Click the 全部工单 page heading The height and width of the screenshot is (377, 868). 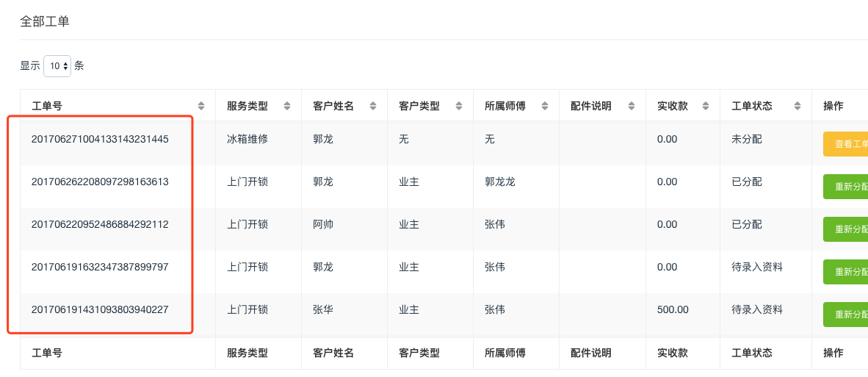(x=45, y=21)
